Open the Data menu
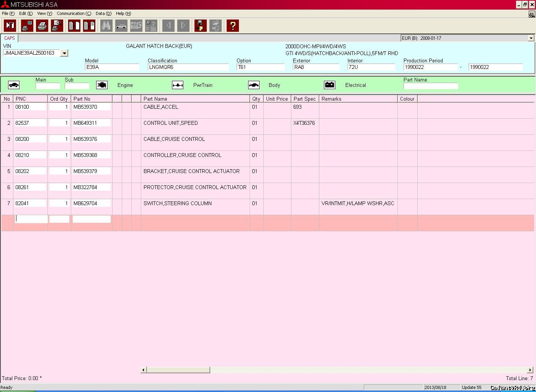 click(103, 13)
